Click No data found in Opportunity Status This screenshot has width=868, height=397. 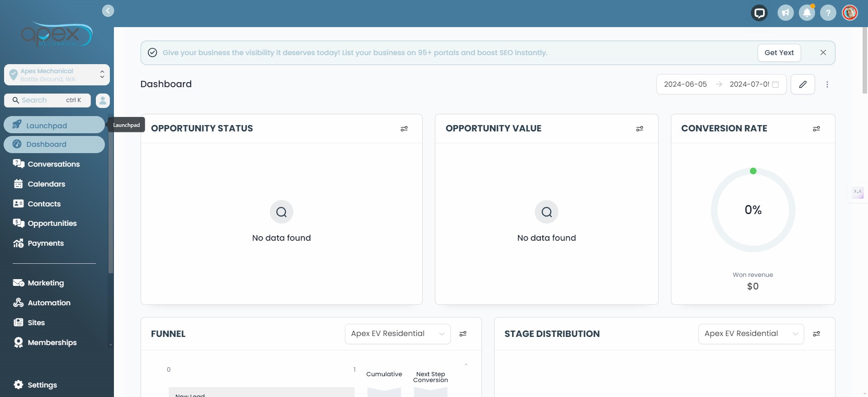coord(282,238)
